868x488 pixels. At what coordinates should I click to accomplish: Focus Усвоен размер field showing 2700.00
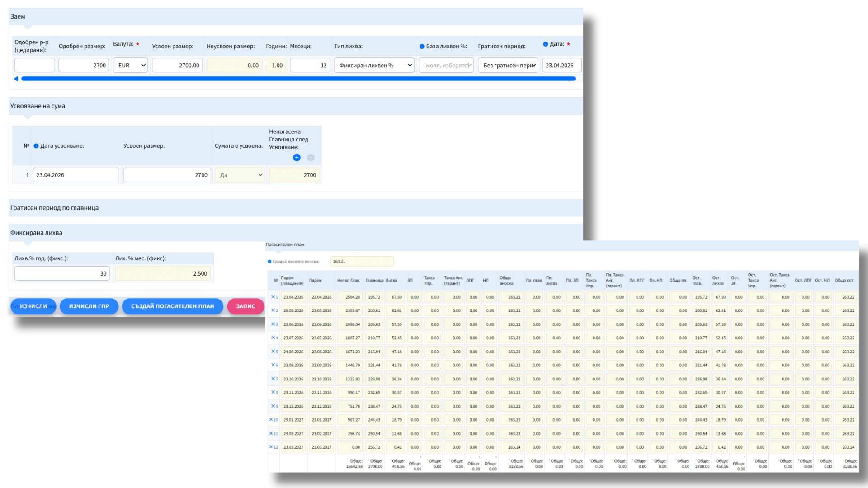(177, 65)
